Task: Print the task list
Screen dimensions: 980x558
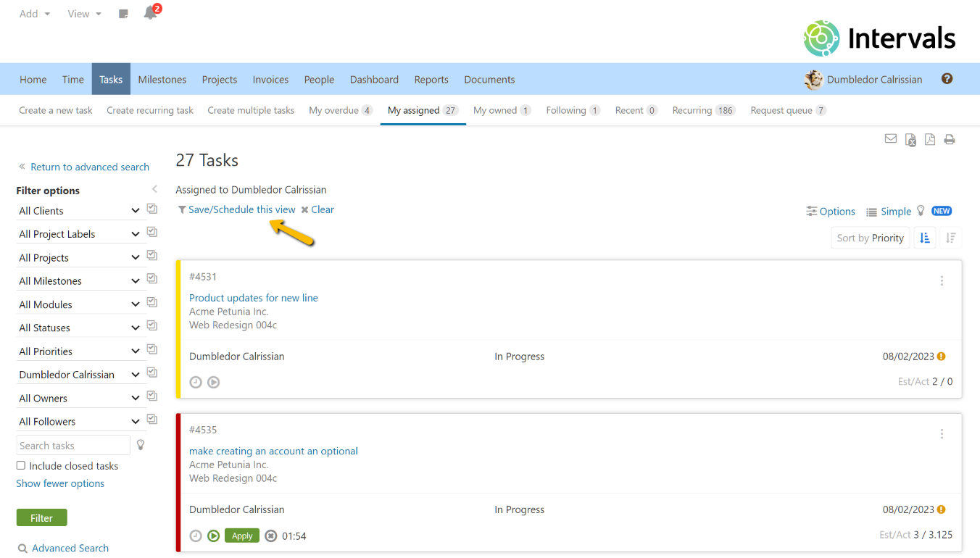Action: [x=950, y=140]
